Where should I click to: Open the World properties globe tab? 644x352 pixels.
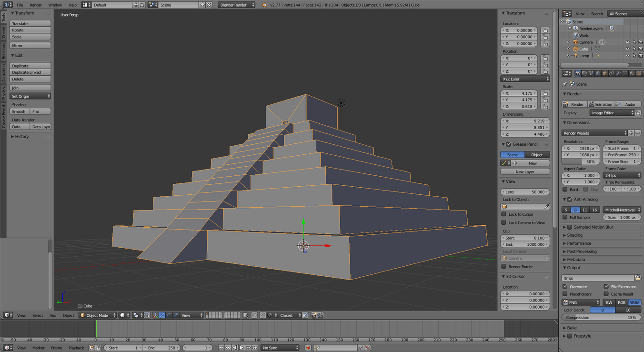click(598, 73)
